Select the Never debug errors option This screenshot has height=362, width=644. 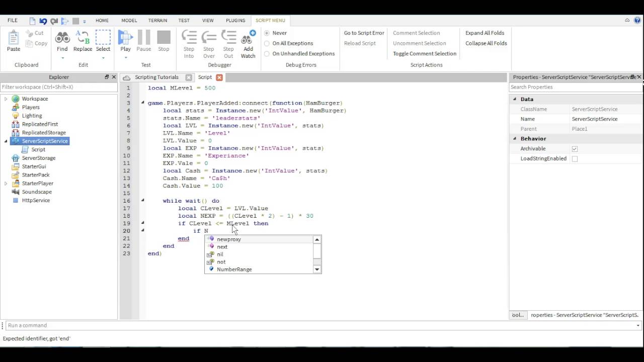click(x=267, y=33)
